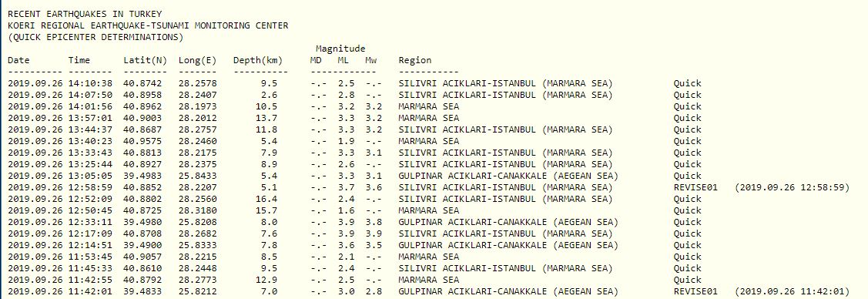
Task: Click Mw magnitude 3.5
Action: coord(374,245)
